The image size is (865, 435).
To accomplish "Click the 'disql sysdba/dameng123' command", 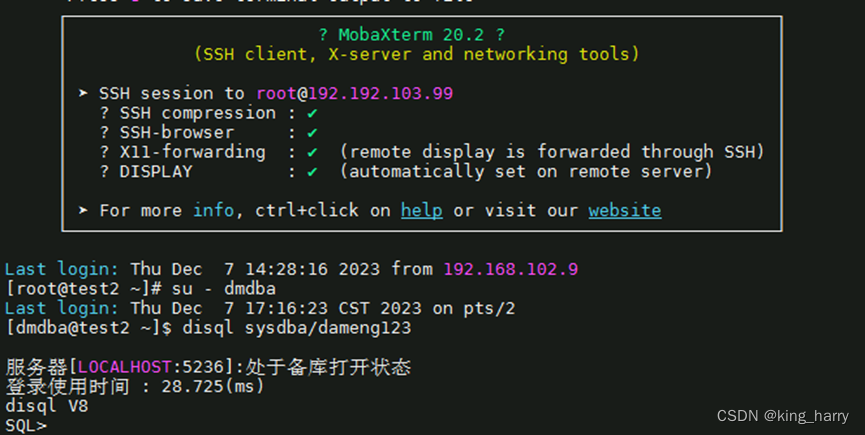I will click(297, 328).
